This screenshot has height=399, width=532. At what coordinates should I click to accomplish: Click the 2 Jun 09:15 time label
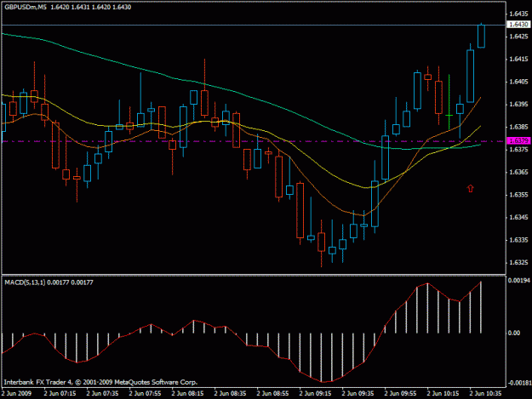315,394
